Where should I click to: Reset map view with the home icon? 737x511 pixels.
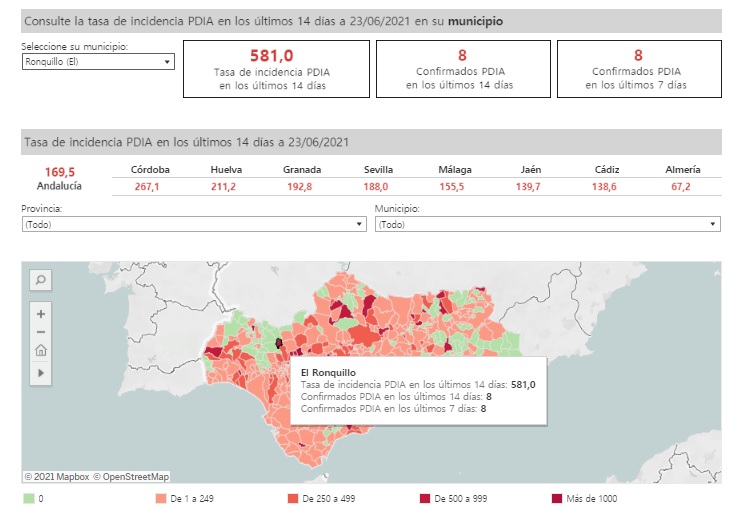pos(41,351)
